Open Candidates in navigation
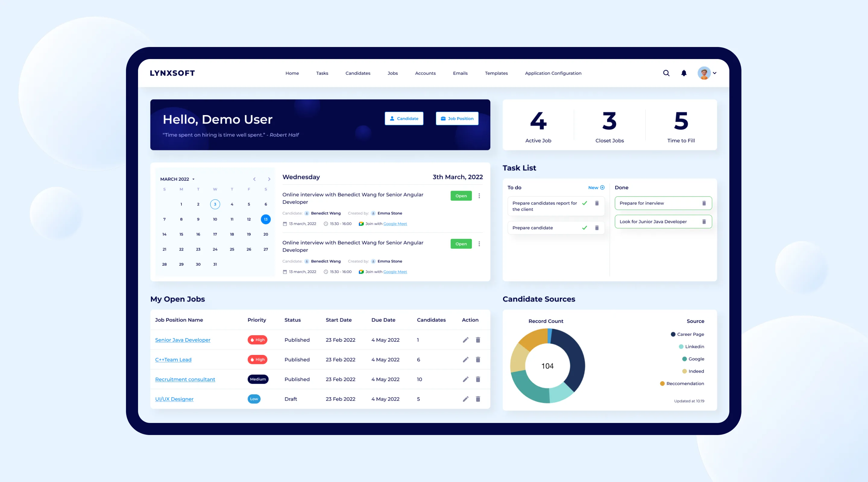868x482 pixels. [358, 73]
